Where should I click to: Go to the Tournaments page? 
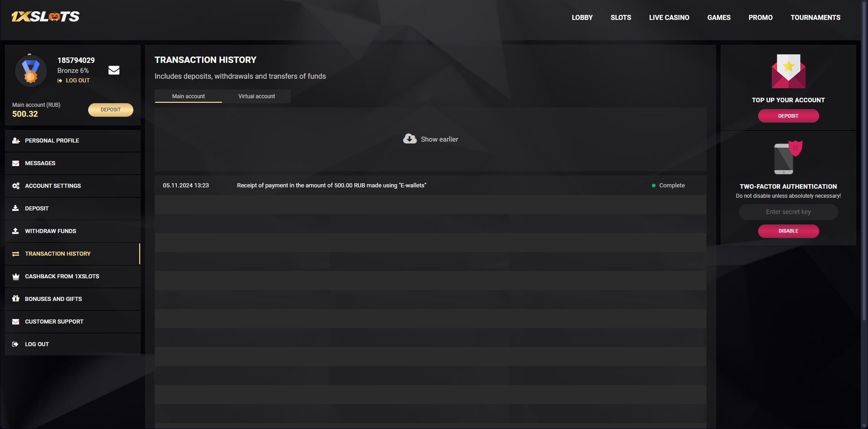point(815,18)
